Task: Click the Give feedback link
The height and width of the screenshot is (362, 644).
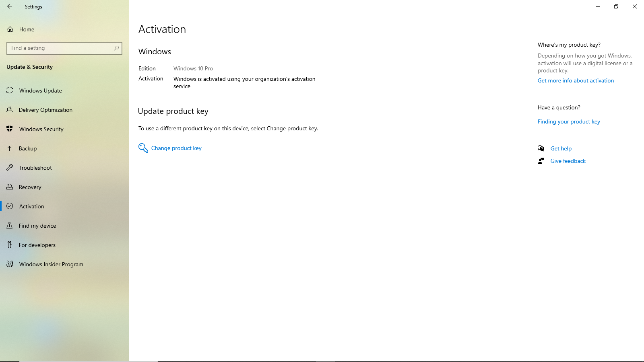Action: tap(568, 161)
